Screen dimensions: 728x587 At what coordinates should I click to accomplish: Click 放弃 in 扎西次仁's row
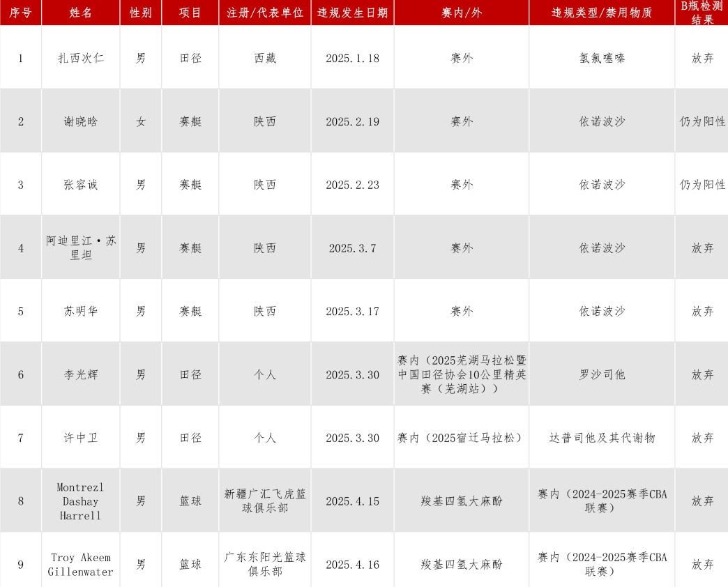pos(702,58)
